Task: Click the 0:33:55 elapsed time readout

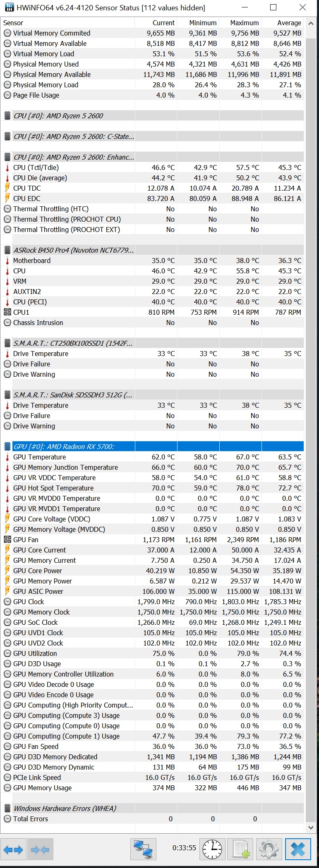Action: pos(184,848)
